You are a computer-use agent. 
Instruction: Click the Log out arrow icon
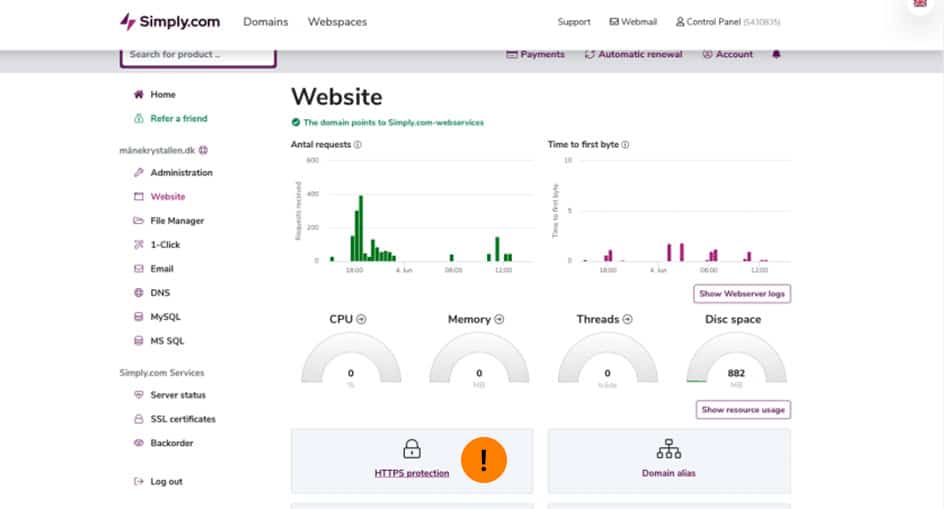[138, 481]
